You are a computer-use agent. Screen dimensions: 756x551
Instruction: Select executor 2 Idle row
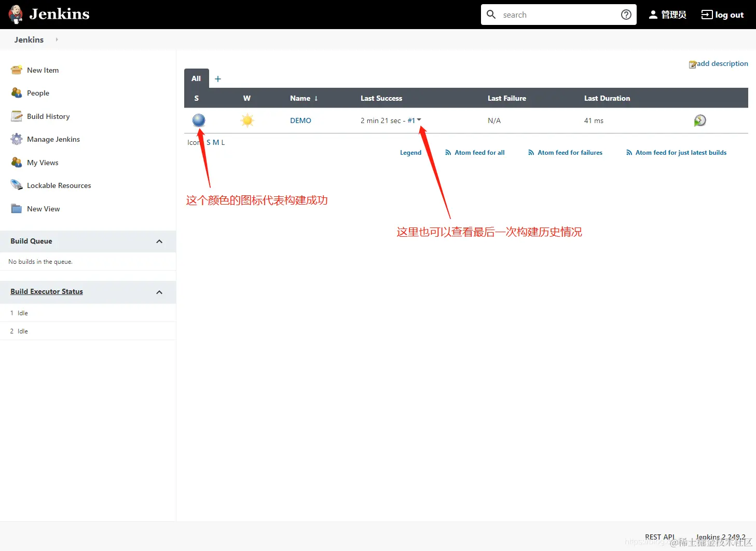[88, 331]
